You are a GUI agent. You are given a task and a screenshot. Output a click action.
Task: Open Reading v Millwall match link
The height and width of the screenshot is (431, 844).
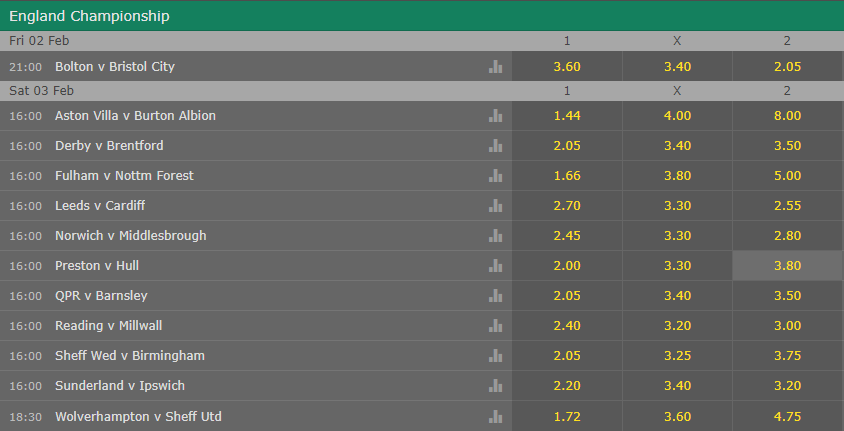click(108, 326)
